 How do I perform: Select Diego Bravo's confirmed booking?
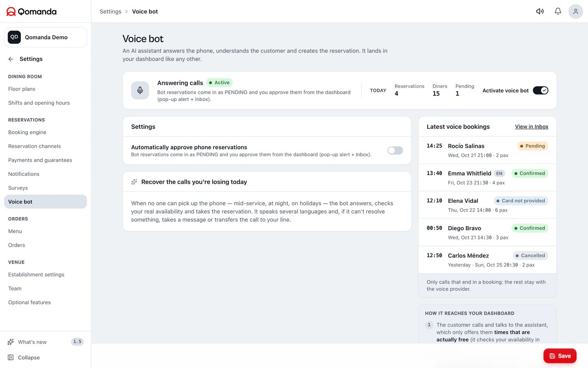pos(488,233)
